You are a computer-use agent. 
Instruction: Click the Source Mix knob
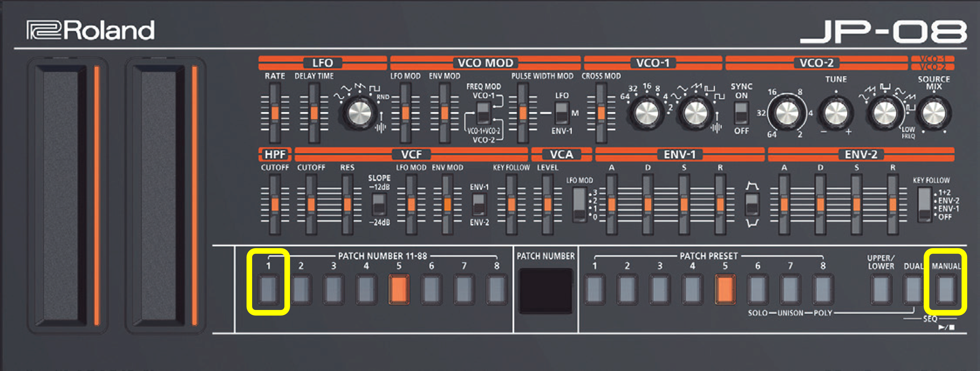click(x=934, y=113)
